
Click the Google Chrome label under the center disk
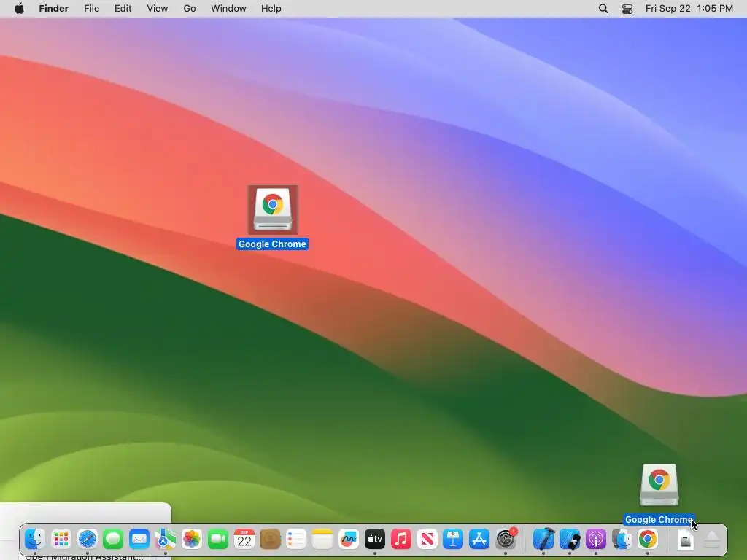273,244
